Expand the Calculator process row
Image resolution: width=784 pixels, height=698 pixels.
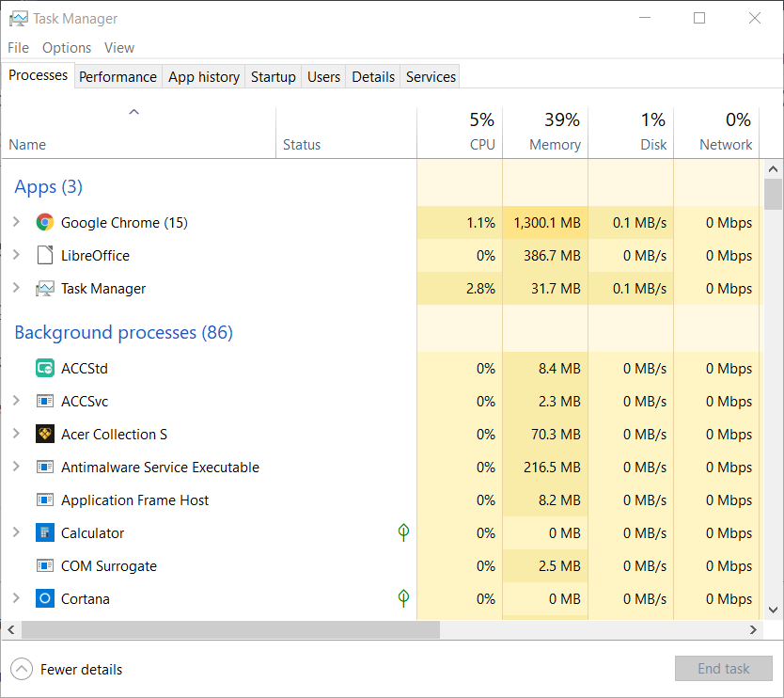(16, 532)
